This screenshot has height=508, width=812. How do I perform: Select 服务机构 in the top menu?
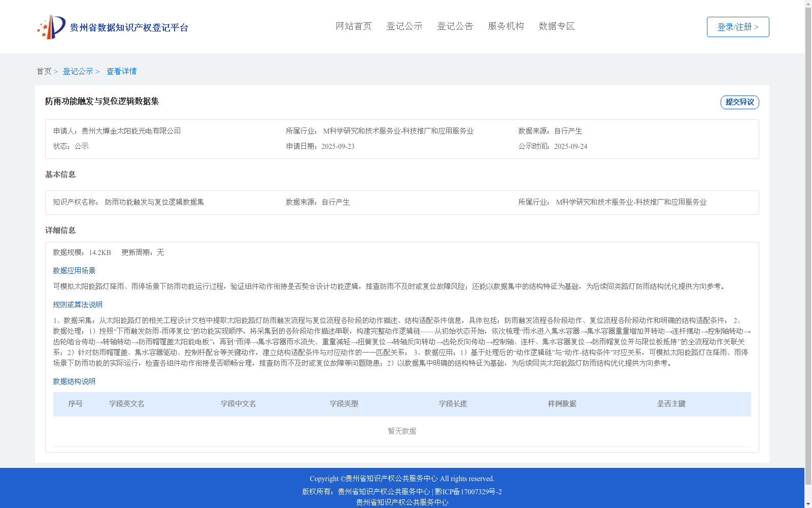[506, 26]
